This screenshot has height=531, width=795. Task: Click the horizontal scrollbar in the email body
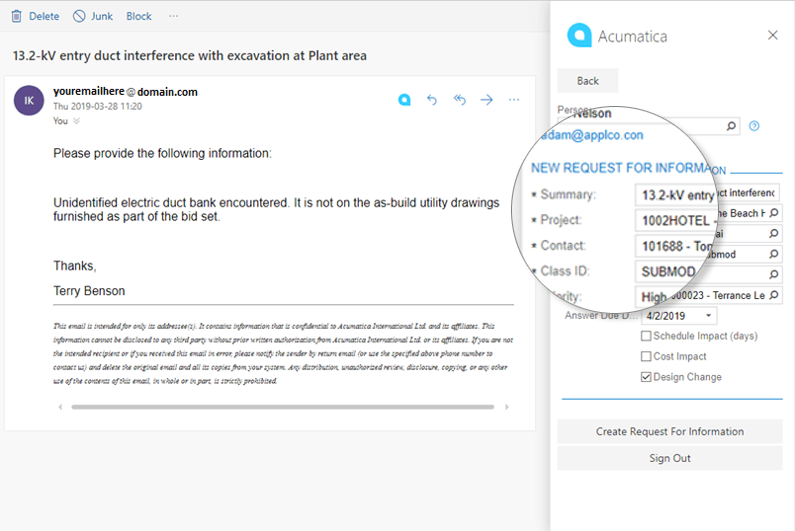click(x=282, y=407)
